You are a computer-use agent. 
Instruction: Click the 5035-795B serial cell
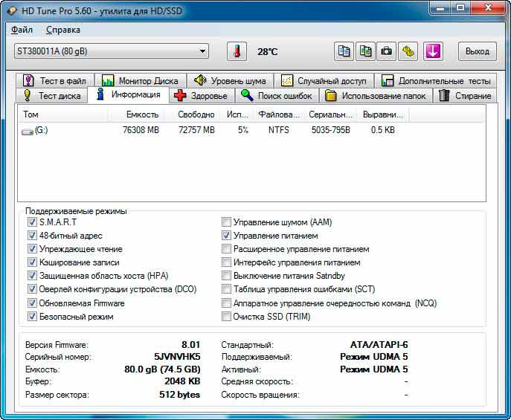(330, 130)
